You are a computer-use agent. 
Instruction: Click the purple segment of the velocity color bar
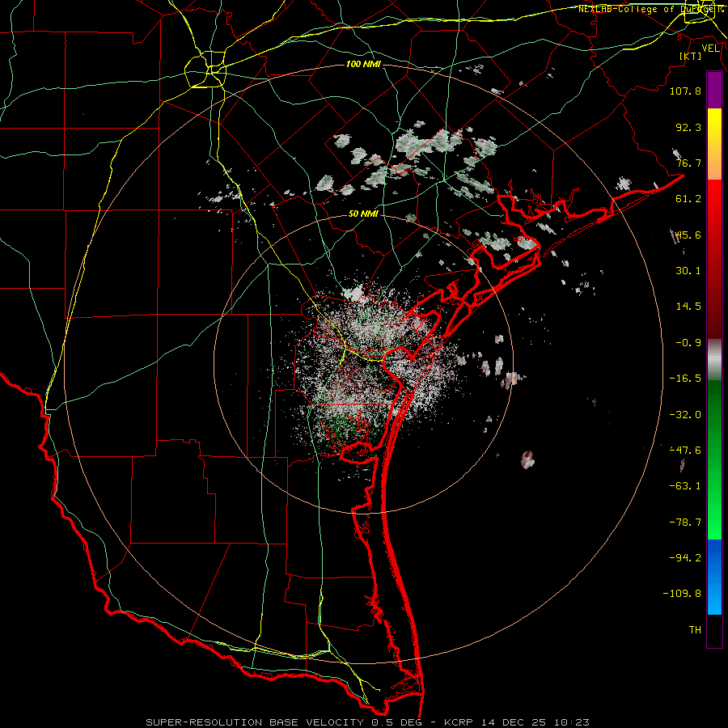coord(714,90)
